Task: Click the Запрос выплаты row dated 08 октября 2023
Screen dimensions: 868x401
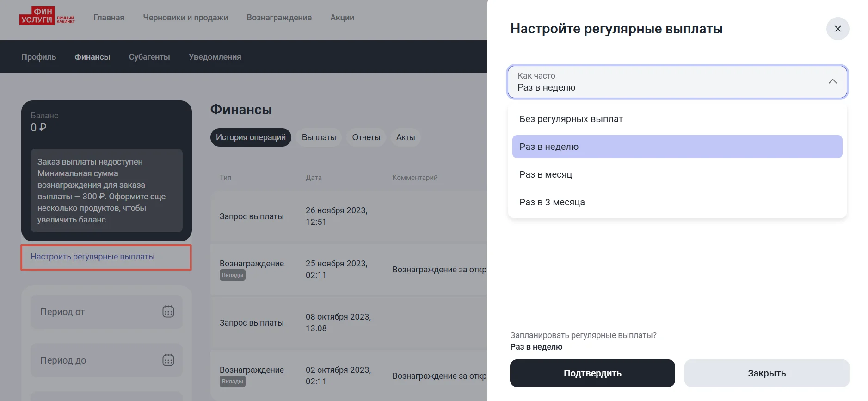Action: click(x=349, y=322)
